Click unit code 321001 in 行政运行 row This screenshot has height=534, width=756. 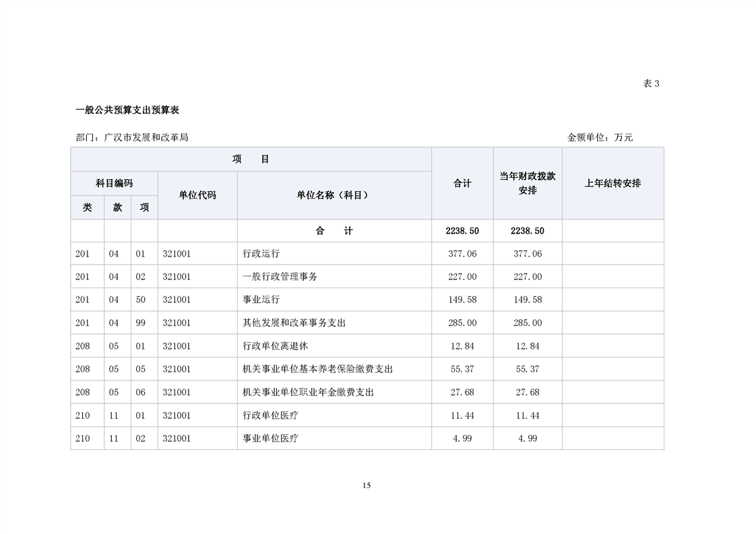177,253
